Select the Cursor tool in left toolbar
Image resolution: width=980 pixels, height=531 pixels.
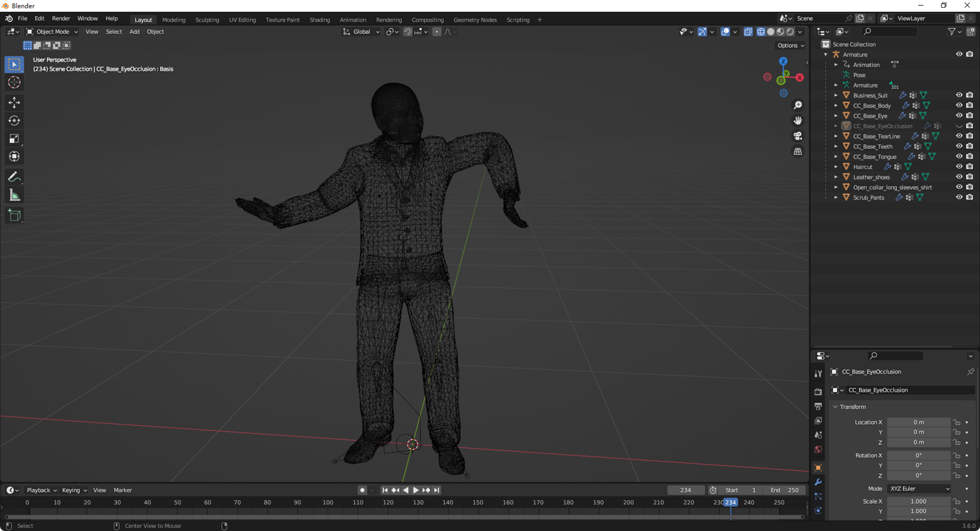(14, 83)
